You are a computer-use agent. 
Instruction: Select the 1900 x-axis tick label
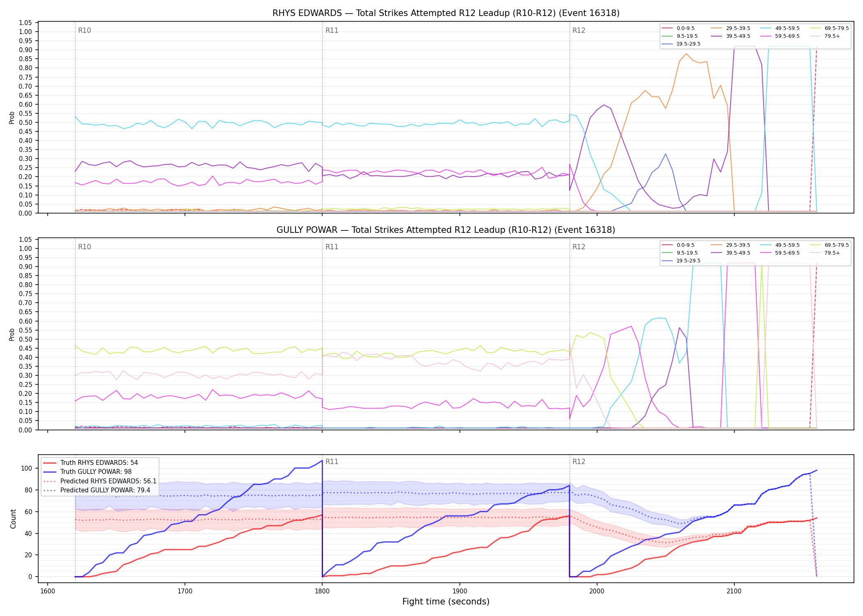tap(459, 591)
